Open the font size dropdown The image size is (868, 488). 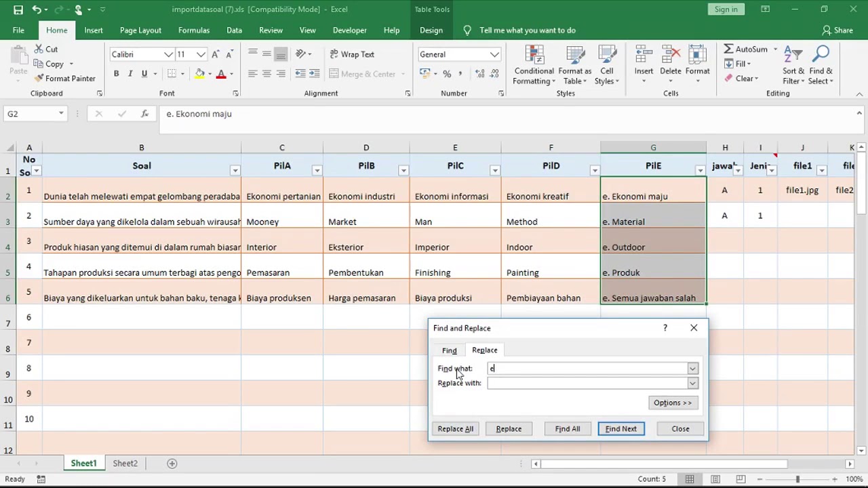coord(201,54)
